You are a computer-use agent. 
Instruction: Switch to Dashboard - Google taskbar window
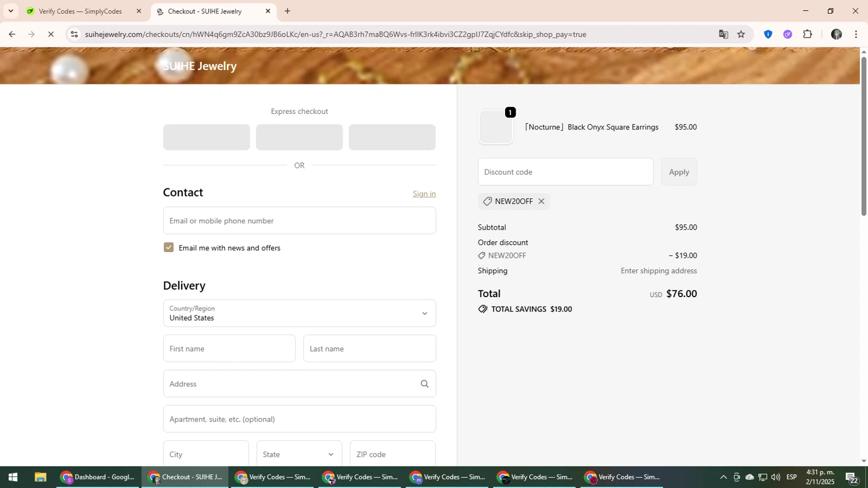(x=98, y=478)
